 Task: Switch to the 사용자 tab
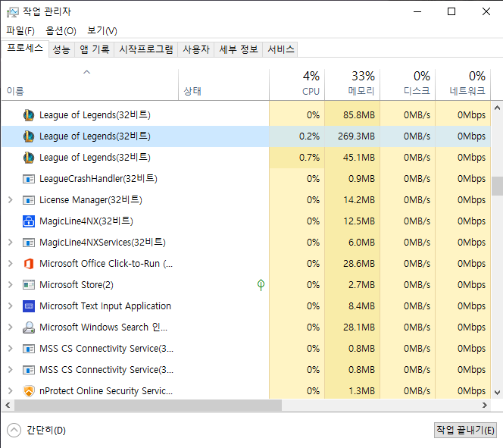coord(196,49)
